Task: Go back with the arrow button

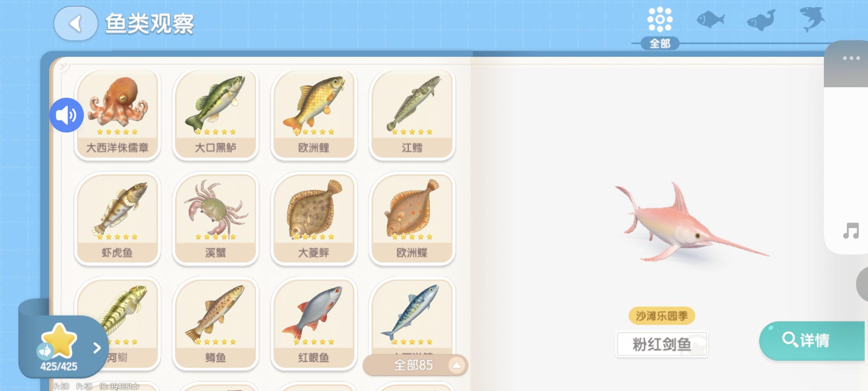Action: pyautogui.click(x=76, y=24)
